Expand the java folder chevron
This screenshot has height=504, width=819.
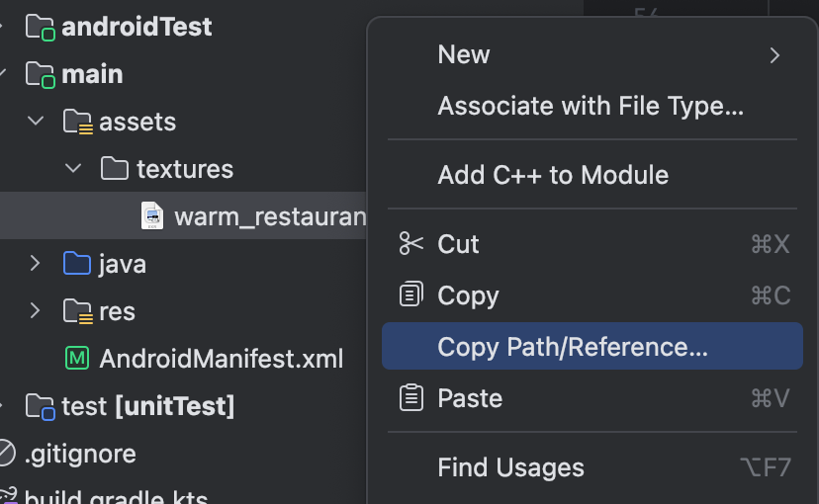coord(35,263)
